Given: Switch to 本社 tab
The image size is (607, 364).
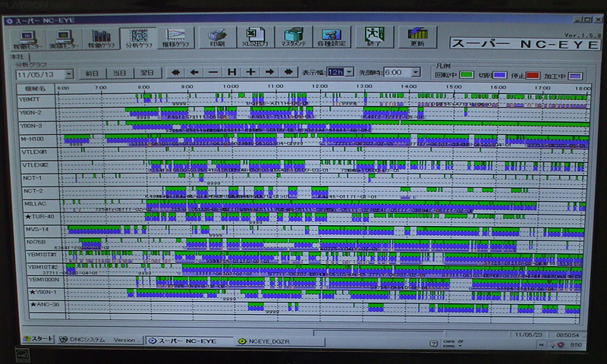Looking at the screenshot, I should click(x=17, y=57).
